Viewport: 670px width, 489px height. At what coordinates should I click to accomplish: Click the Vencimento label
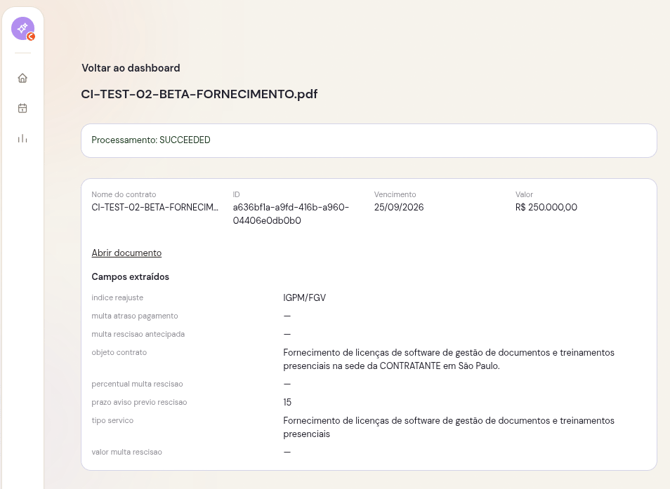point(395,194)
